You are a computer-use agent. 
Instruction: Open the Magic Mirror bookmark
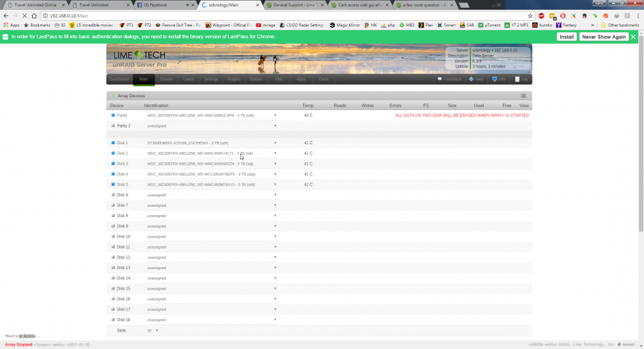[345, 25]
